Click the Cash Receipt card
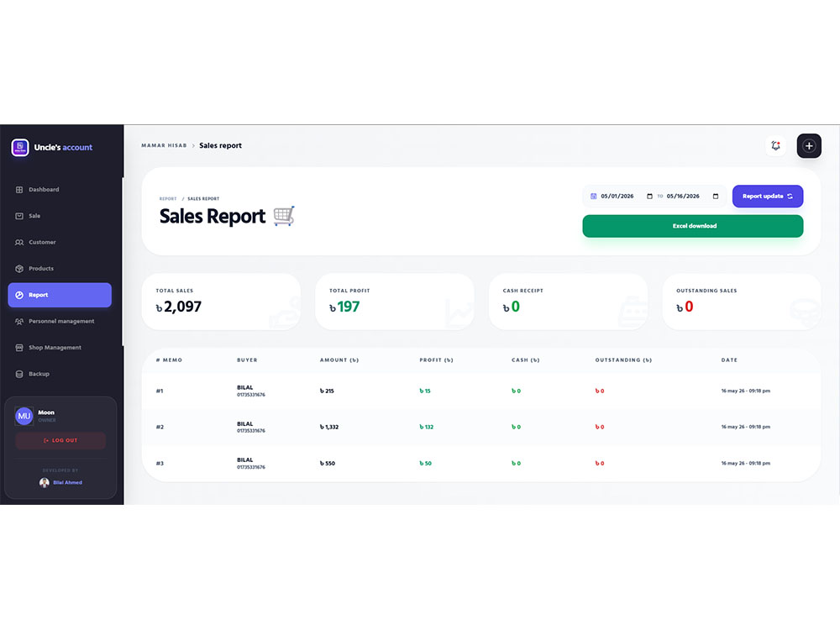This screenshot has width=840, height=630. [568, 302]
